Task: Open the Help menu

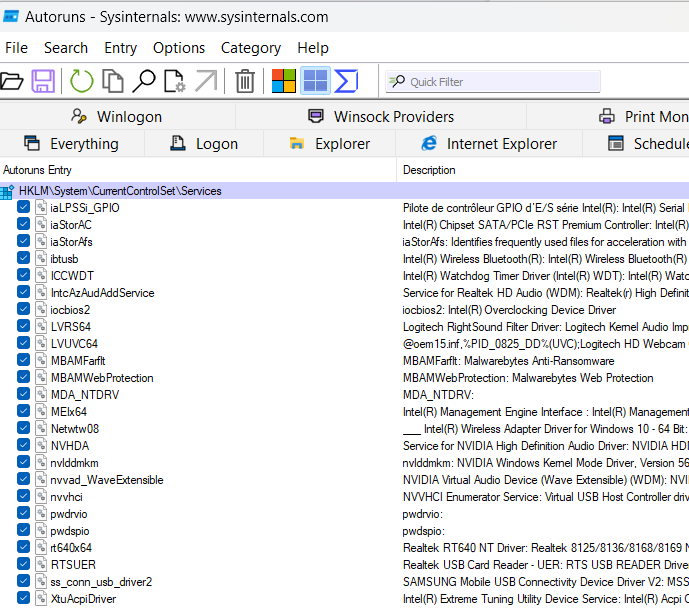Action: click(x=313, y=47)
